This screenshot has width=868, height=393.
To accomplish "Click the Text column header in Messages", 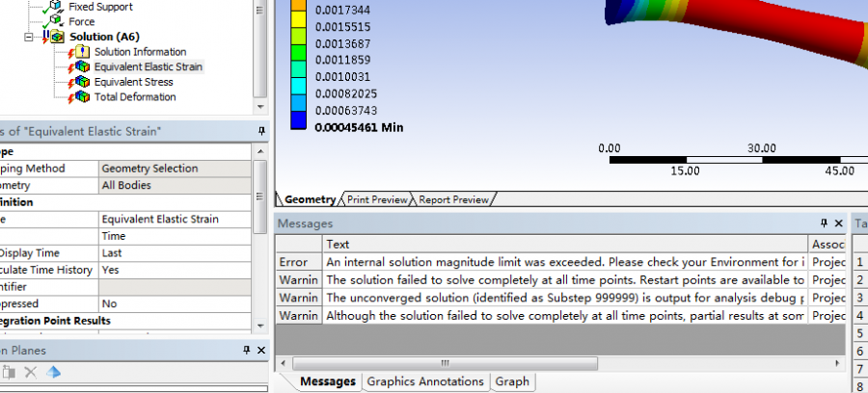I will coord(565,245).
